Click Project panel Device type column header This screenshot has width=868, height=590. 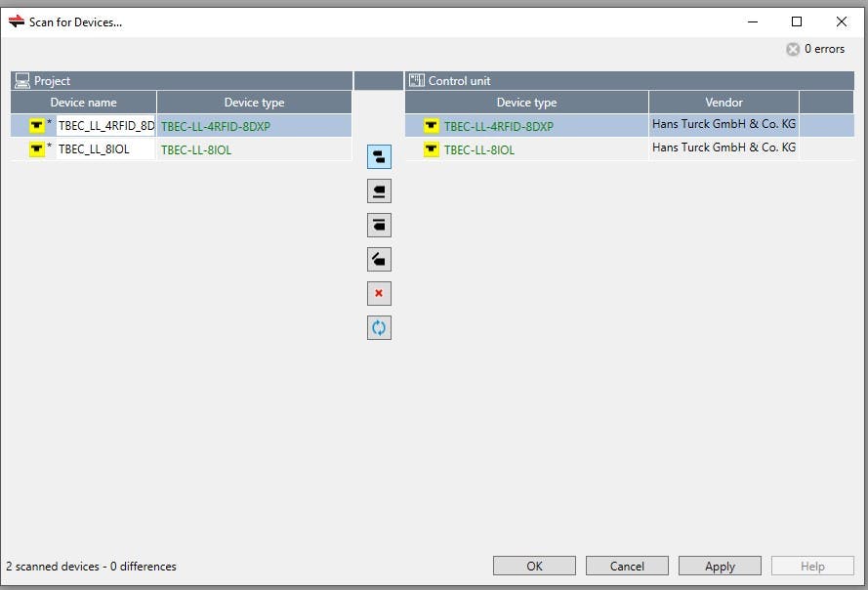[x=254, y=103]
